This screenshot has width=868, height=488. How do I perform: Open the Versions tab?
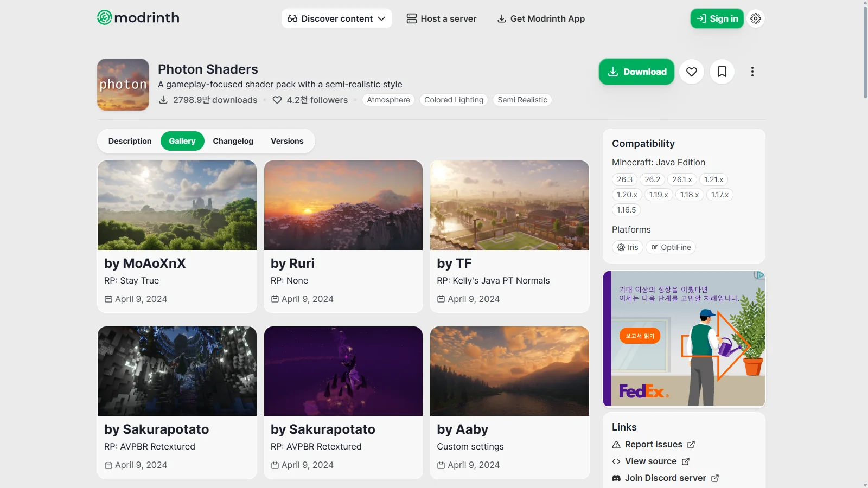287,141
